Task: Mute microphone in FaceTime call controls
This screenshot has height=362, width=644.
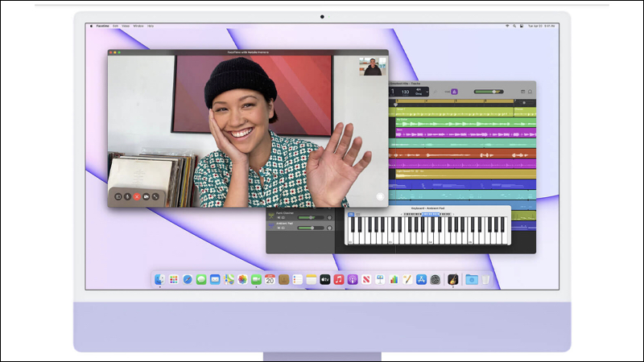Action: click(x=127, y=197)
